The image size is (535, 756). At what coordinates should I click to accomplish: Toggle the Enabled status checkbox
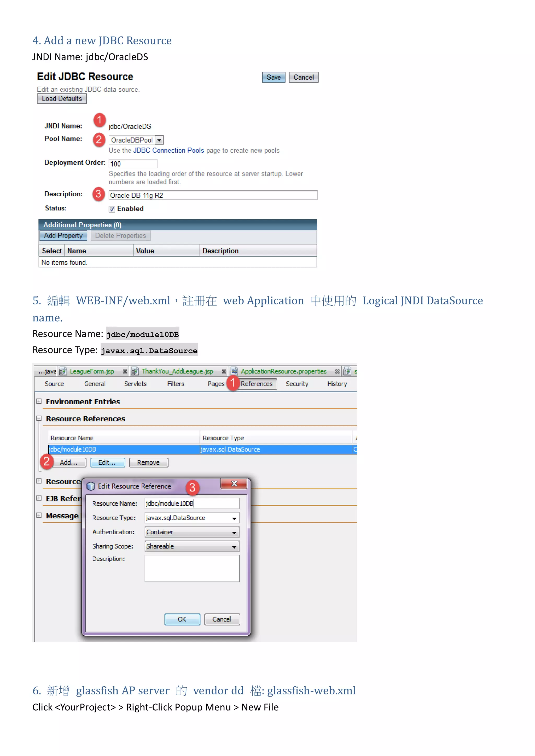(x=112, y=209)
